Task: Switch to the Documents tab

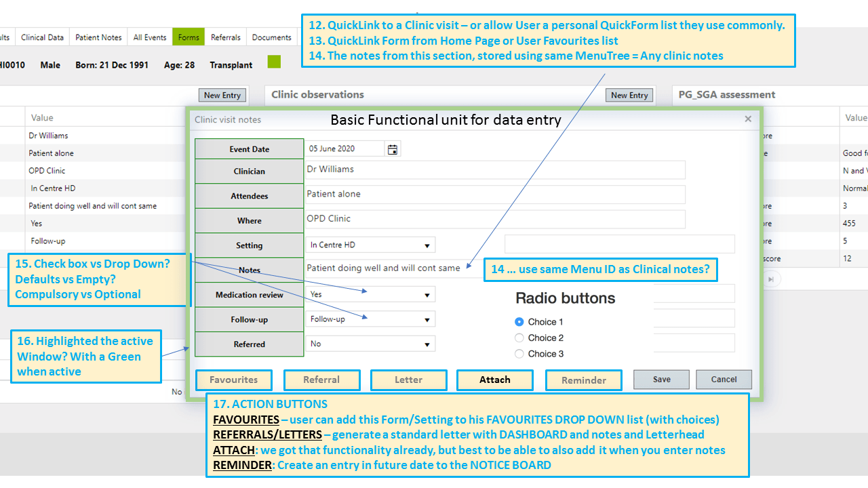Action: [x=271, y=37]
